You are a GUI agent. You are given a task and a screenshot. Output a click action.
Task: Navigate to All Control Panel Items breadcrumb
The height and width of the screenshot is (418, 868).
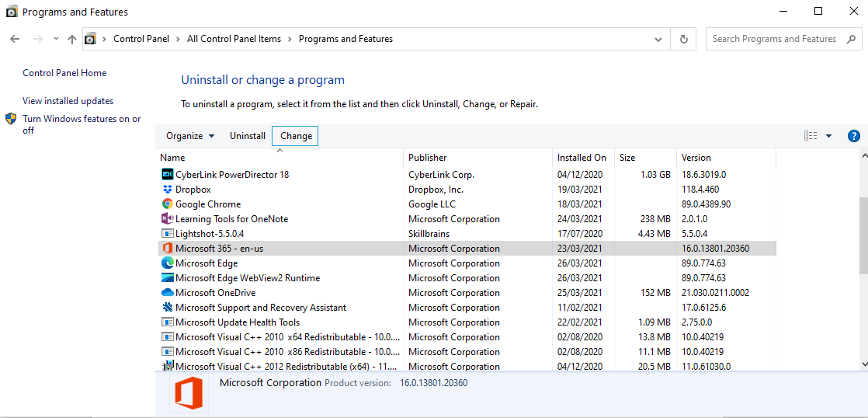(x=234, y=39)
